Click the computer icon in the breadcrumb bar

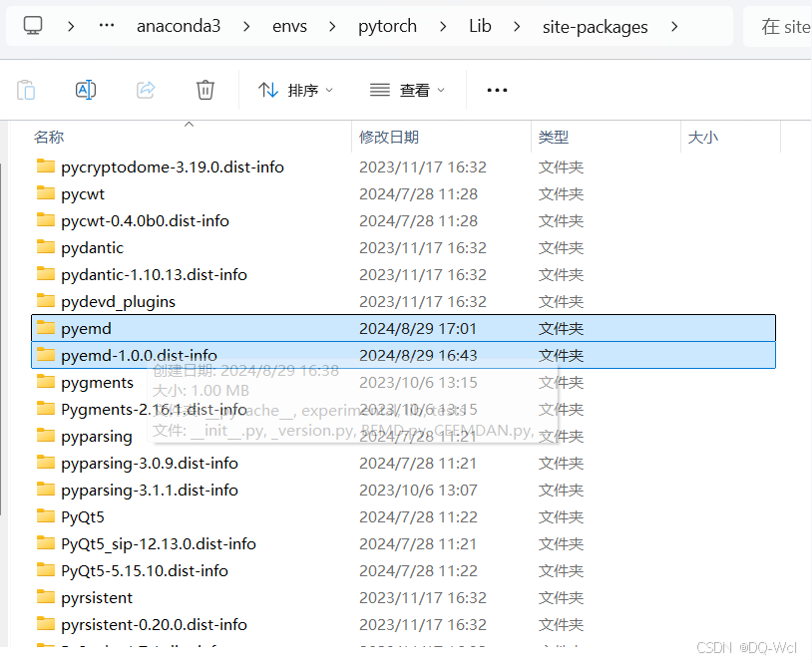pyautogui.click(x=32, y=26)
